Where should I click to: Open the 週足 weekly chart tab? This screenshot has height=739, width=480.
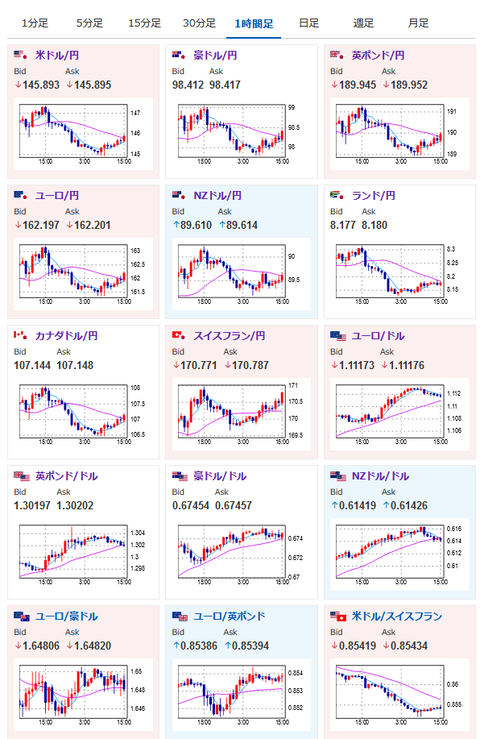[x=364, y=23]
